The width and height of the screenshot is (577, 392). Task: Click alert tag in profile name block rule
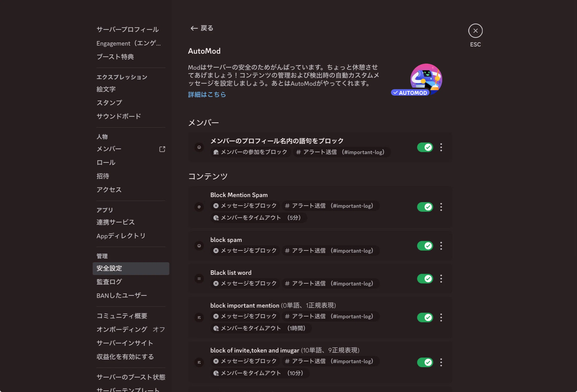point(342,152)
